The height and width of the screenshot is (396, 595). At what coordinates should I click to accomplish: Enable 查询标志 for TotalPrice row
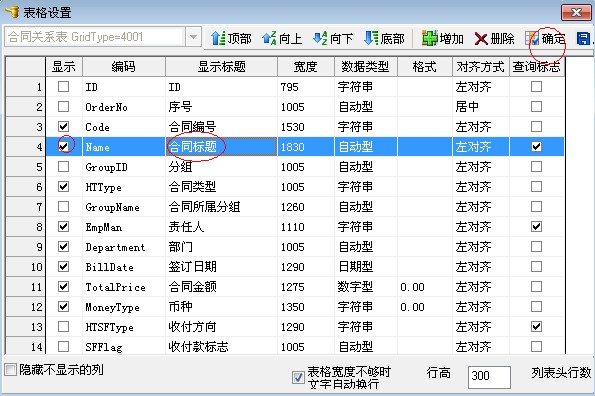536,286
